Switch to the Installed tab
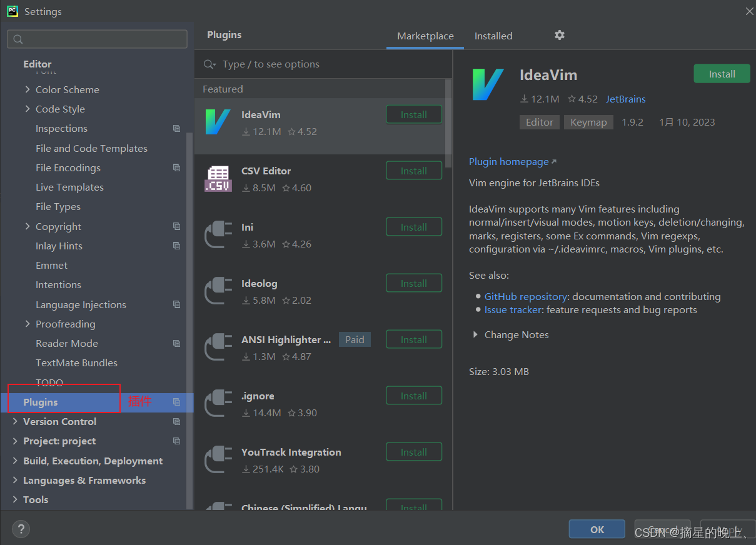 493,36
